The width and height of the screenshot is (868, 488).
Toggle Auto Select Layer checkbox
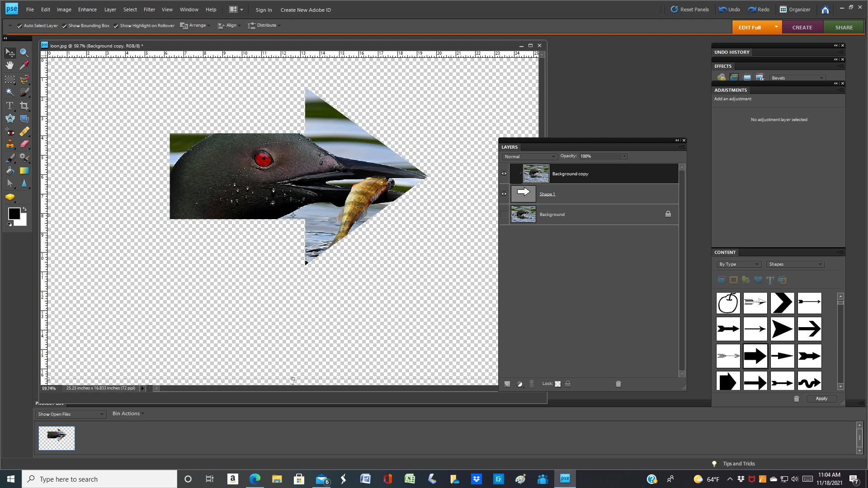(x=19, y=26)
